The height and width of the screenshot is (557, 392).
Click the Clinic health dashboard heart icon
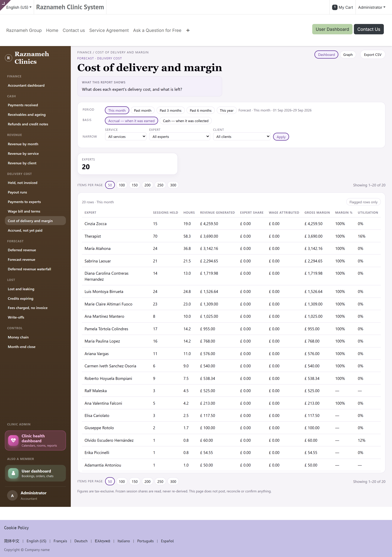pos(13,440)
